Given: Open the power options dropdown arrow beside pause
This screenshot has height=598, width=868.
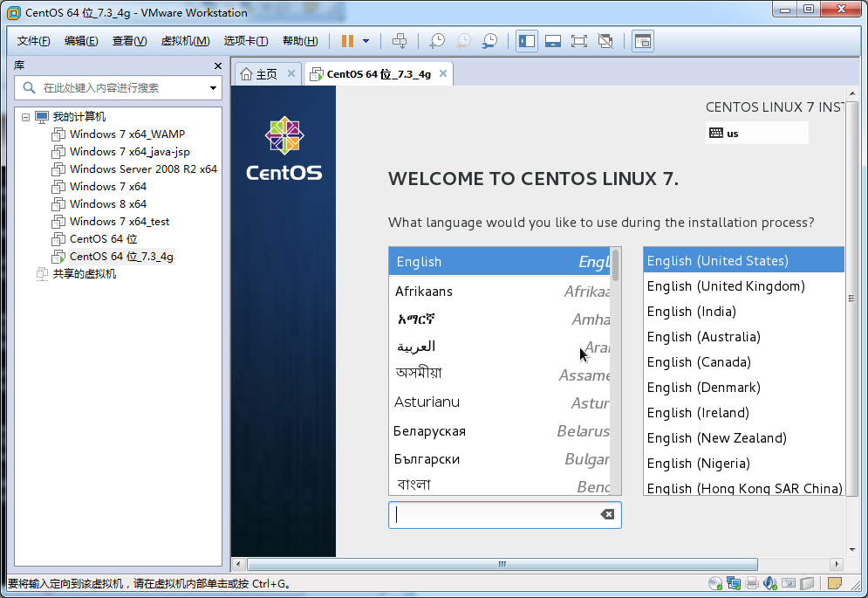Looking at the screenshot, I should [x=366, y=41].
